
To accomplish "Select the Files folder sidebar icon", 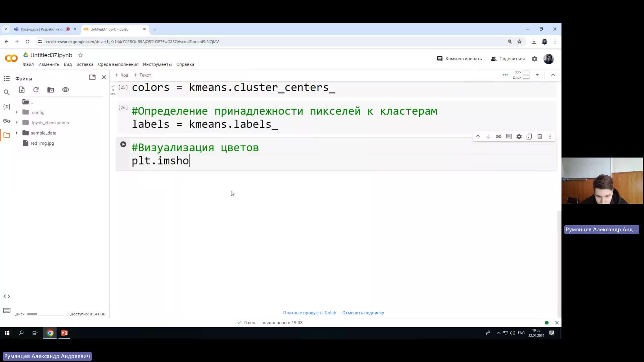I will [7, 135].
